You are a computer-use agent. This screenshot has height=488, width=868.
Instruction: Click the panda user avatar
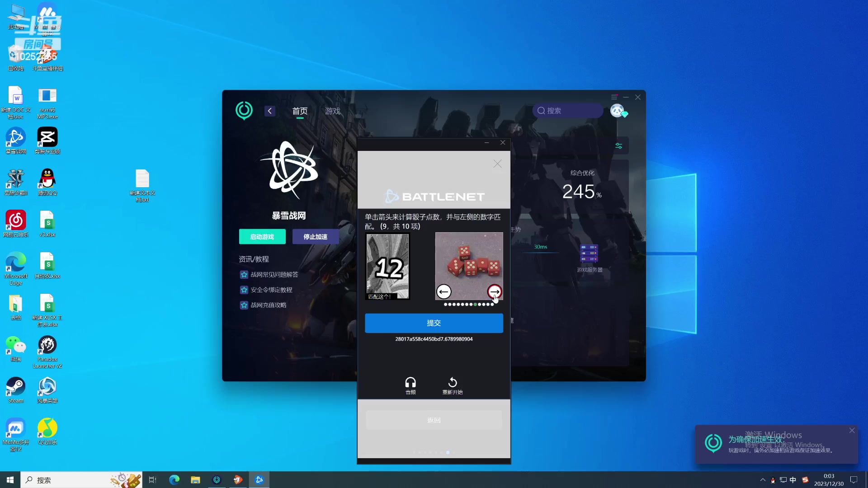click(x=617, y=110)
